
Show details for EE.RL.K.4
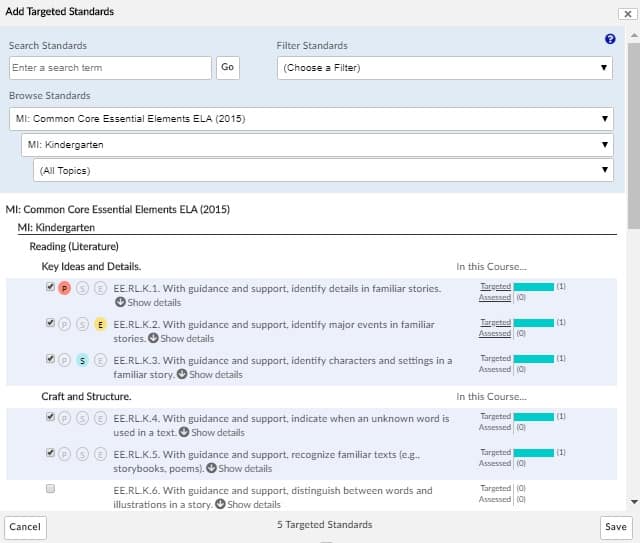point(212,432)
